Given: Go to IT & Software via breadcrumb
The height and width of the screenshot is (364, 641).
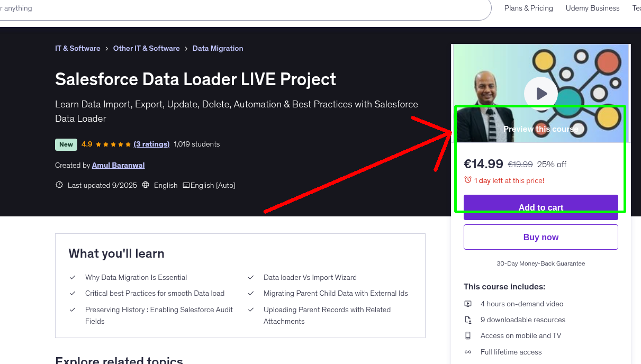Looking at the screenshot, I should tap(77, 48).
